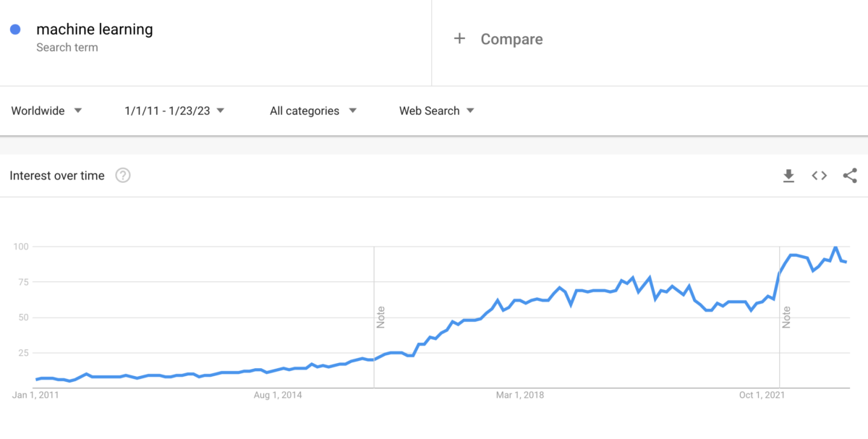This screenshot has width=868, height=439.
Task: Click the blue legend dot for machine learning
Action: pos(16,28)
